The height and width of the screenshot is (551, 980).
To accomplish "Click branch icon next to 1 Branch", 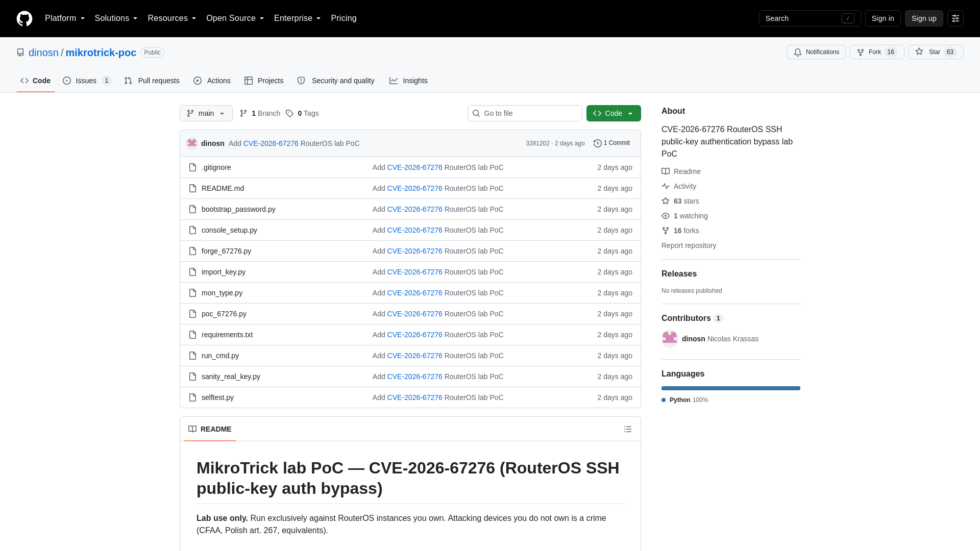I will [x=243, y=113].
